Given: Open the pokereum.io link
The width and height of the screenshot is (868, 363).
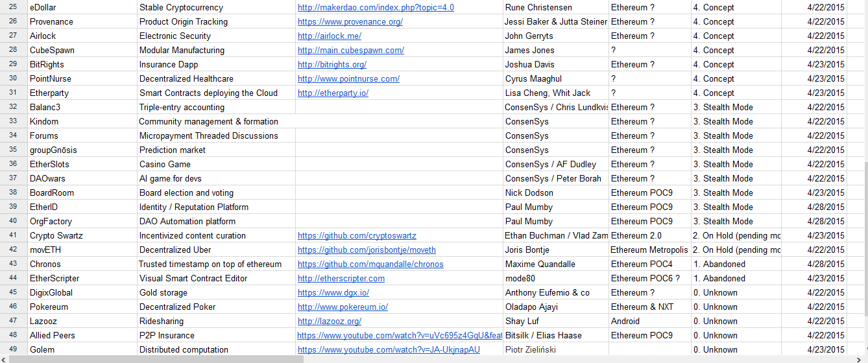Looking at the screenshot, I should click(x=343, y=307).
